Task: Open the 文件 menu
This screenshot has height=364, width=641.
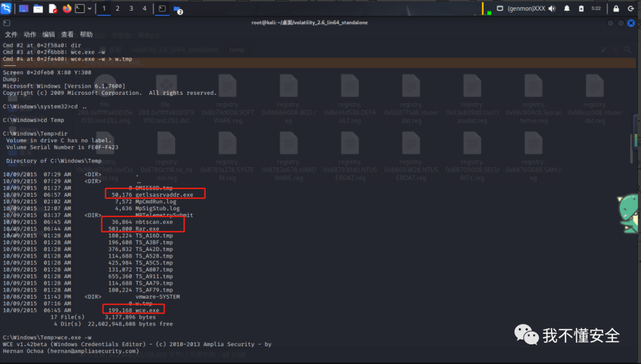Action: click(11, 35)
